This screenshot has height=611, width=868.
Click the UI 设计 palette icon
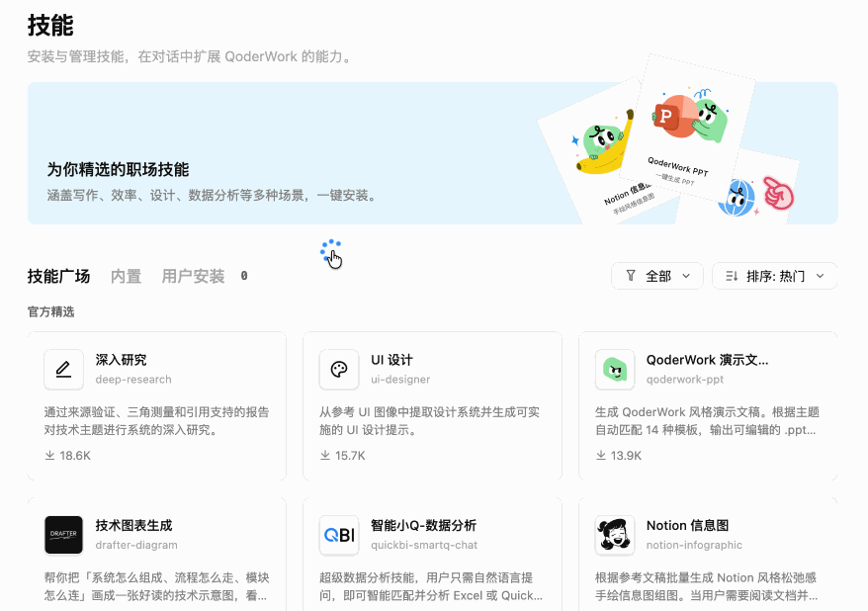pyautogui.click(x=339, y=369)
